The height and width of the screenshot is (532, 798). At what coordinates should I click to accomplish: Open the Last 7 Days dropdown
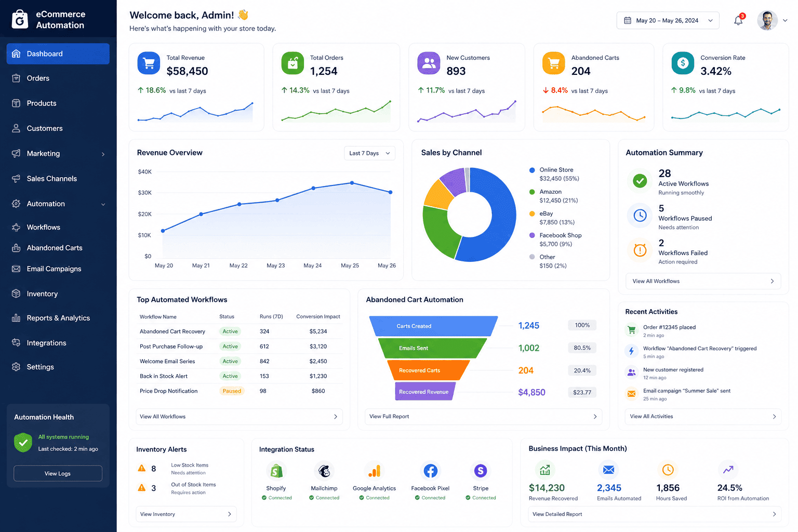tap(369, 153)
